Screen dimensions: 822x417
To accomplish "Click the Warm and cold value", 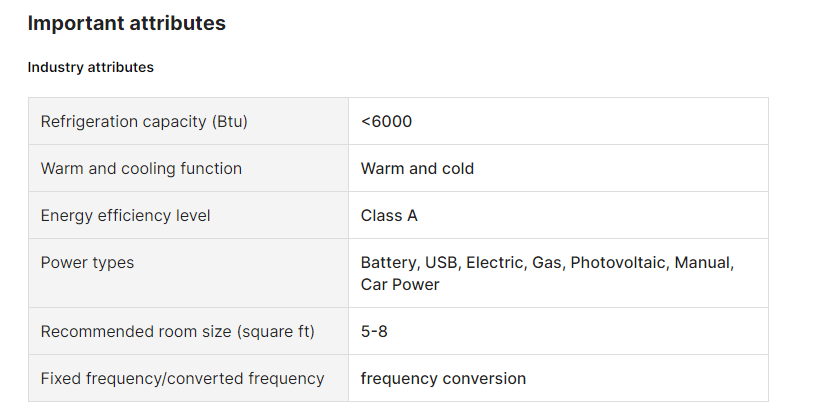I will pyautogui.click(x=417, y=168).
